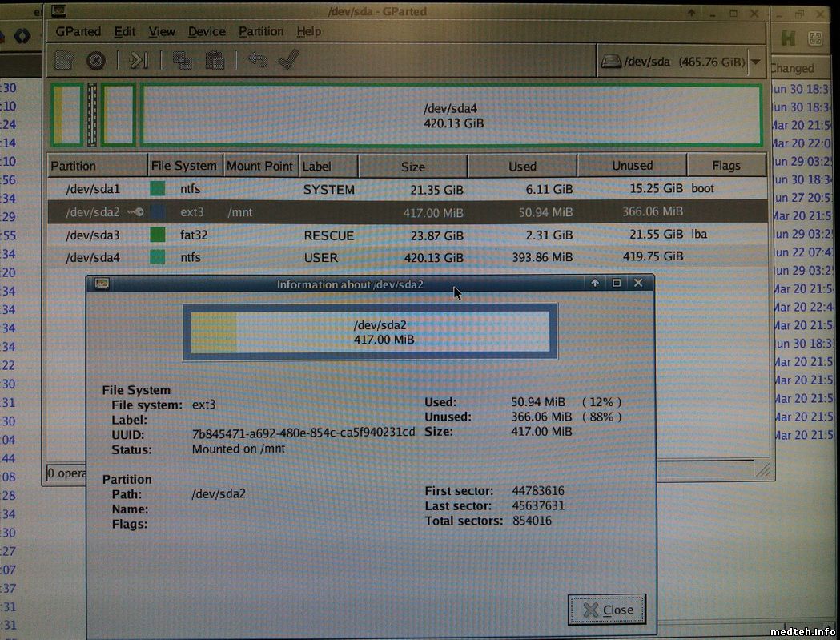Open the /dev/sda device dropdown
The image size is (840, 640).
(755, 62)
